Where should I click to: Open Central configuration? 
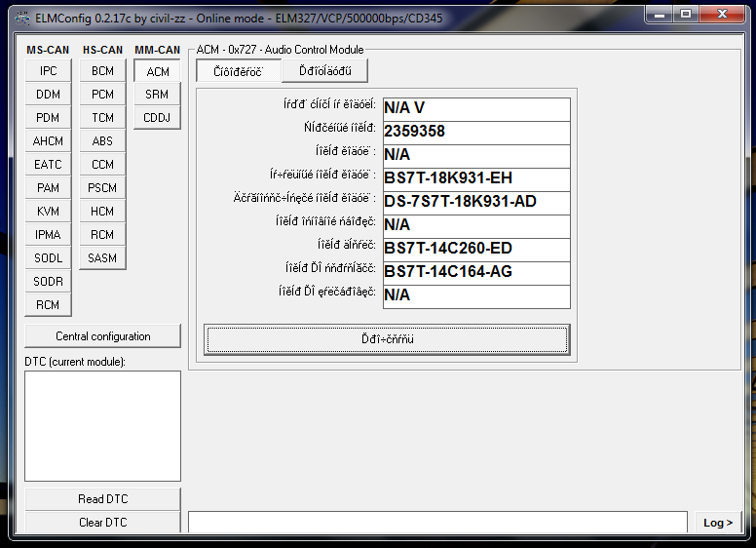102,336
